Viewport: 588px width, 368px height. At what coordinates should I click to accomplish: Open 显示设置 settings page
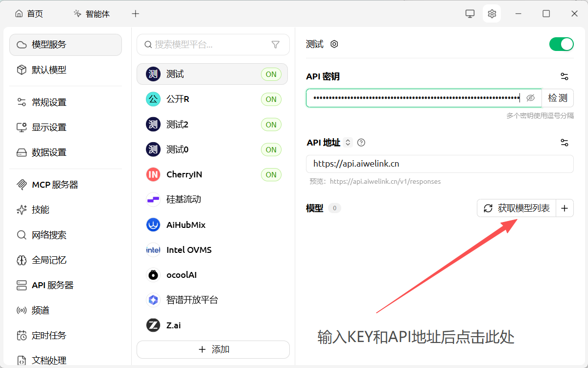[x=66, y=127]
